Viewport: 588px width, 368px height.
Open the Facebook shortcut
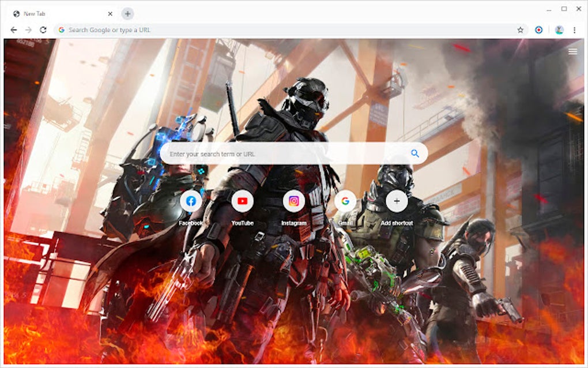[191, 201]
